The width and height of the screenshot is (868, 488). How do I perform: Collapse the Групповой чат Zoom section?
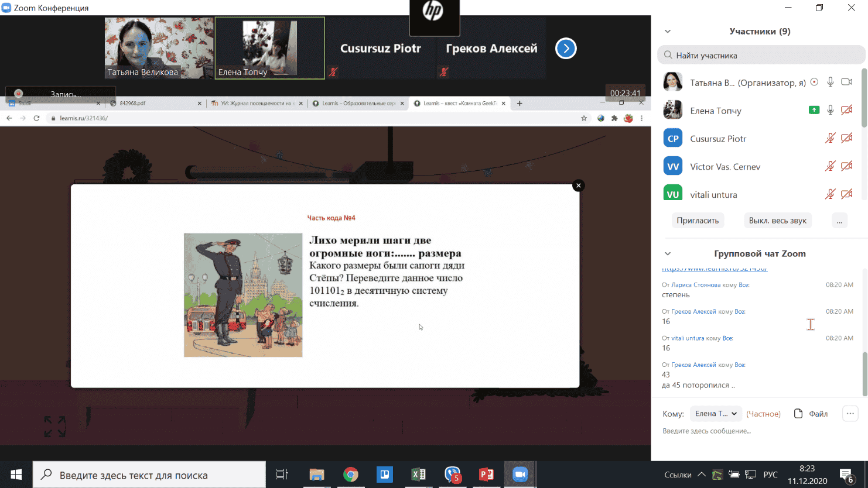(668, 254)
